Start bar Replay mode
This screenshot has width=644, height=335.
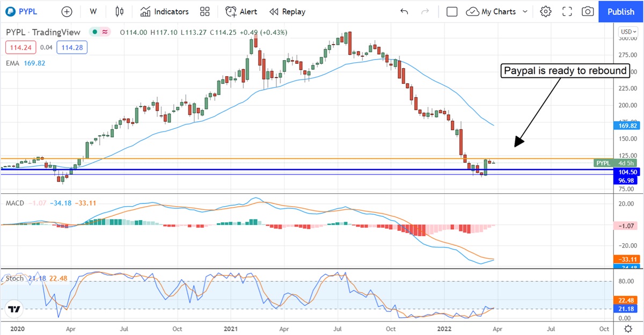click(287, 11)
